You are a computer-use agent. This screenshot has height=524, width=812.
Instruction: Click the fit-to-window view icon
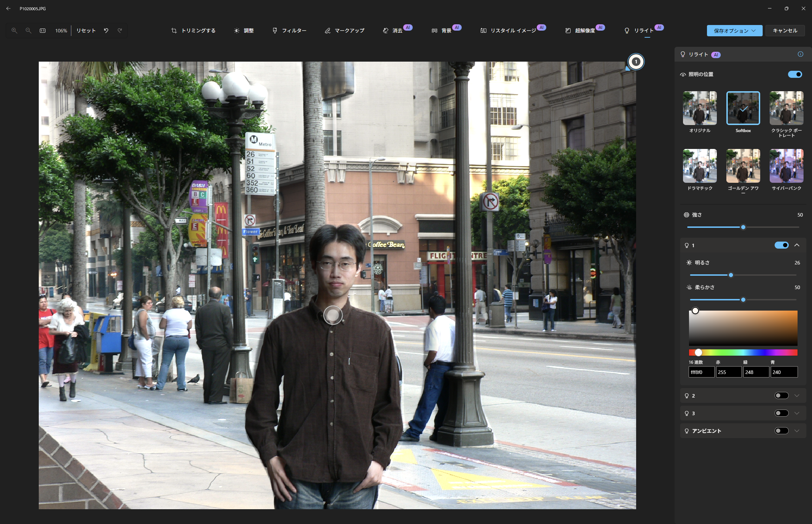point(43,31)
